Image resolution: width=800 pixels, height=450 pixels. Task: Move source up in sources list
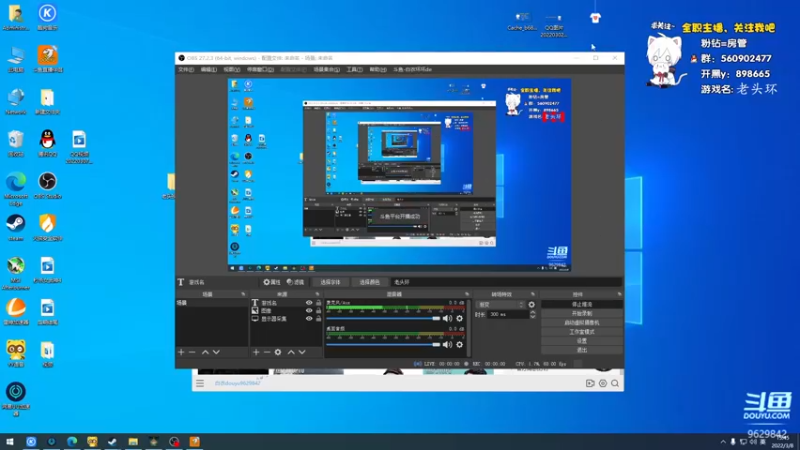pos(291,352)
